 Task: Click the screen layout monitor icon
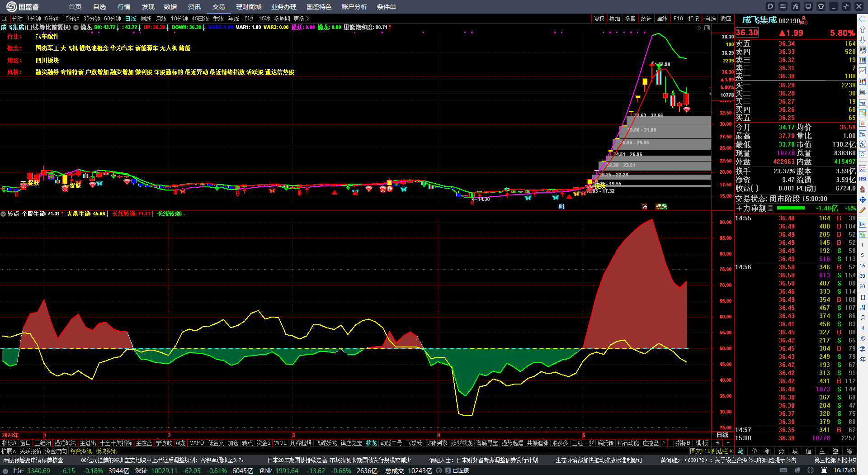(x=808, y=6)
